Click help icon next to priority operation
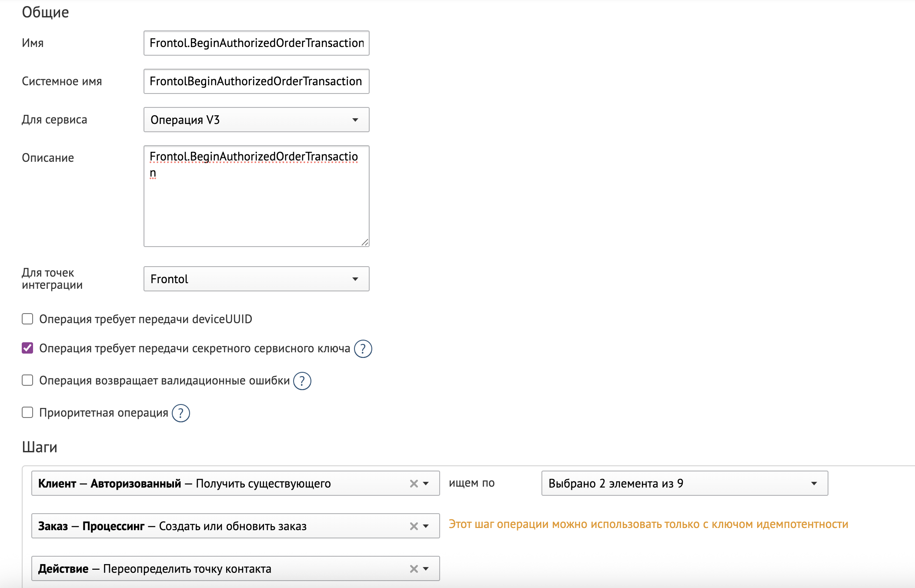The height and width of the screenshot is (588, 915). (x=181, y=413)
